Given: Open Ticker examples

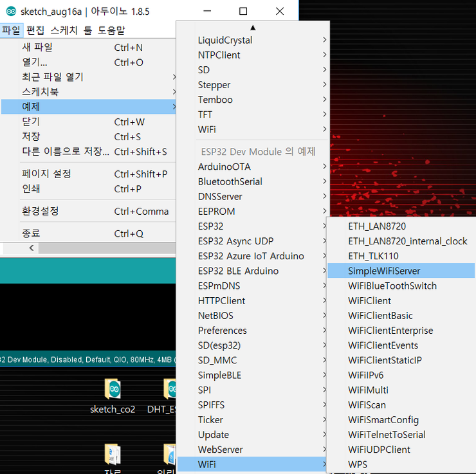Looking at the screenshot, I should [252, 420].
